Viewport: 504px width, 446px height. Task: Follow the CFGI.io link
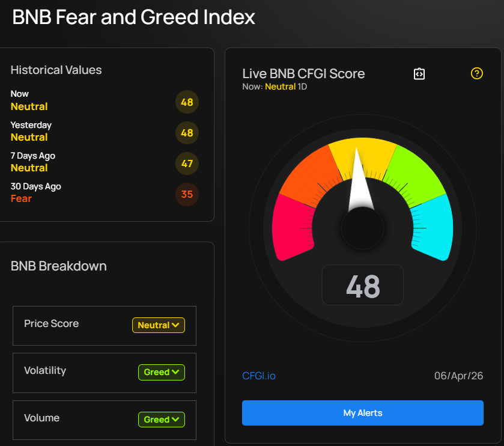259,376
